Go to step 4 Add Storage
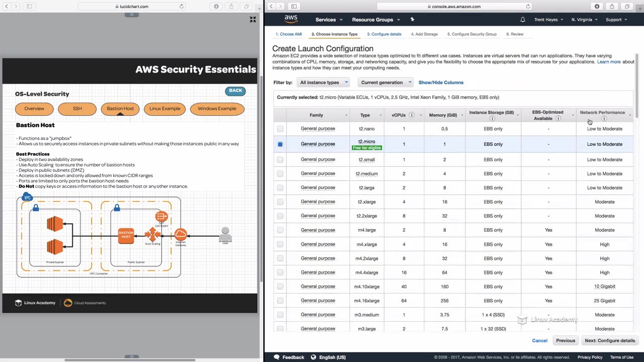The width and height of the screenshot is (644, 362). (424, 34)
